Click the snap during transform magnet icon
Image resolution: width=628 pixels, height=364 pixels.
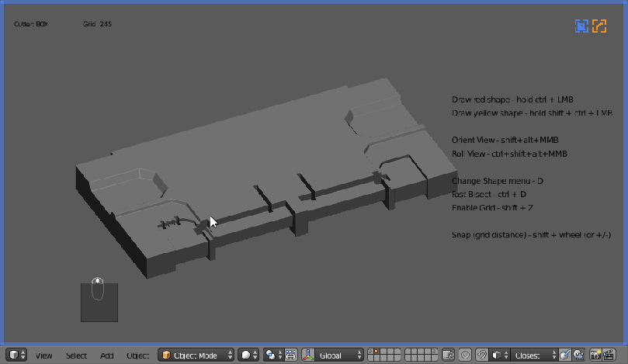pos(481,355)
